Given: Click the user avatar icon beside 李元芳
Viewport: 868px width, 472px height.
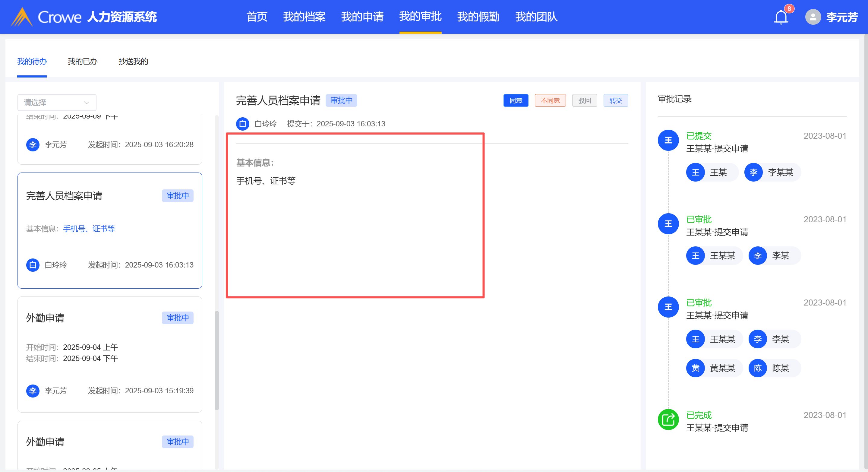Looking at the screenshot, I should pyautogui.click(x=813, y=17).
